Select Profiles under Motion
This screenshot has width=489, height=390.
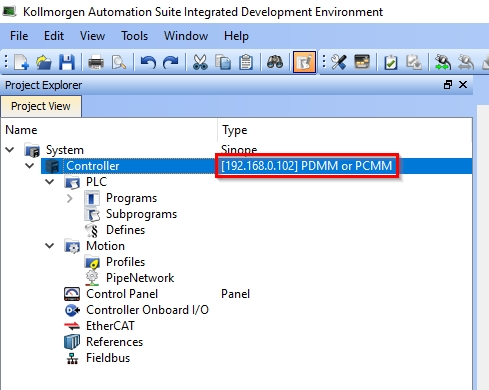(x=125, y=262)
